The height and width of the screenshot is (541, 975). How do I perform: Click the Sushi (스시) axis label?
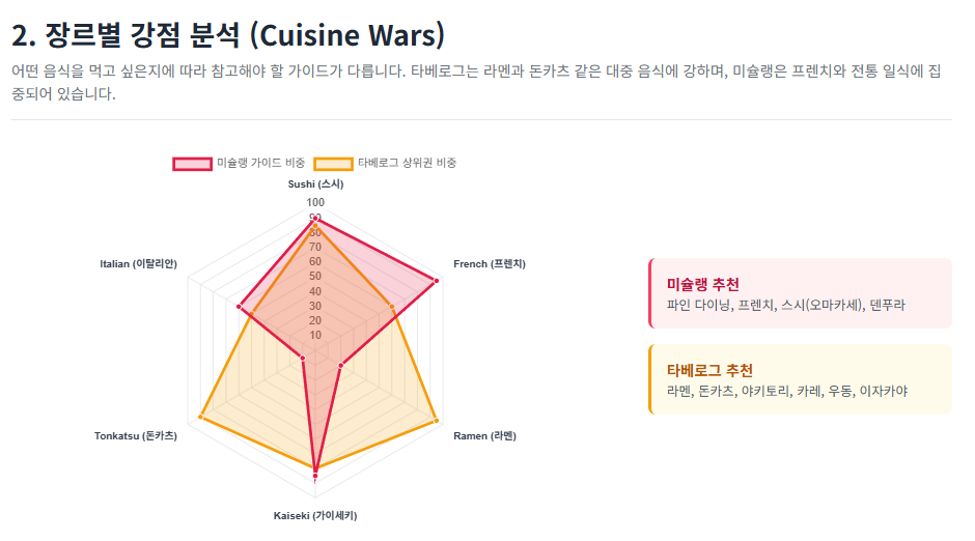(315, 184)
